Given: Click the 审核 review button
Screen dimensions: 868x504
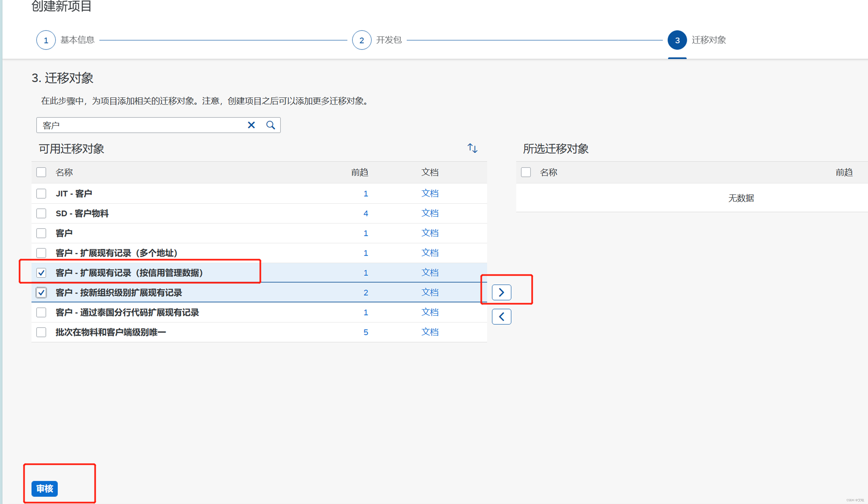Looking at the screenshot, I should pos(44,488).
